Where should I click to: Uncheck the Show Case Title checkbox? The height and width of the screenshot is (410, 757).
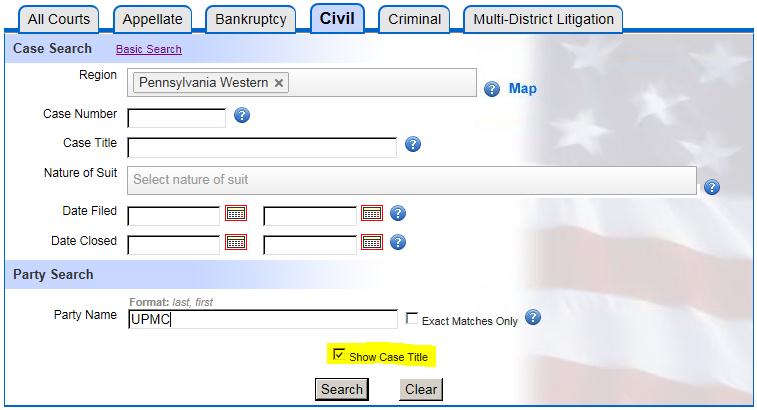click(x=339, y=355)
